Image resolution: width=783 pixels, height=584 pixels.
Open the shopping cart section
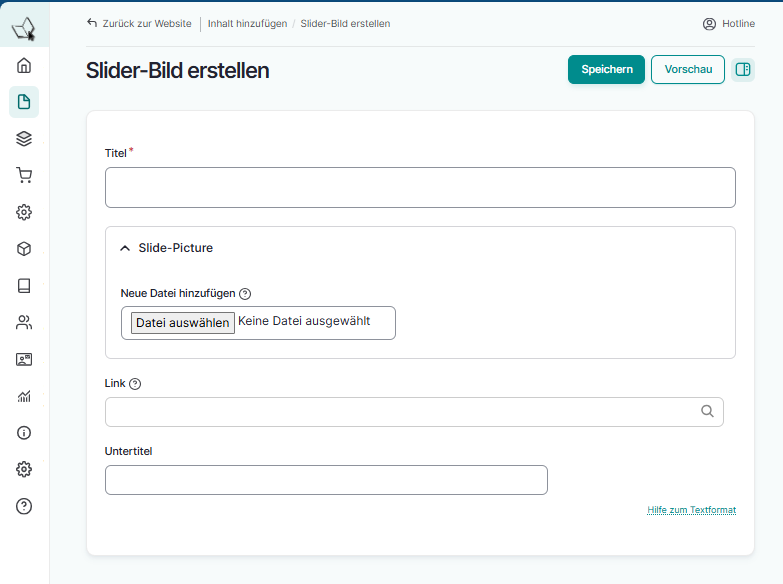click(24, 175)
